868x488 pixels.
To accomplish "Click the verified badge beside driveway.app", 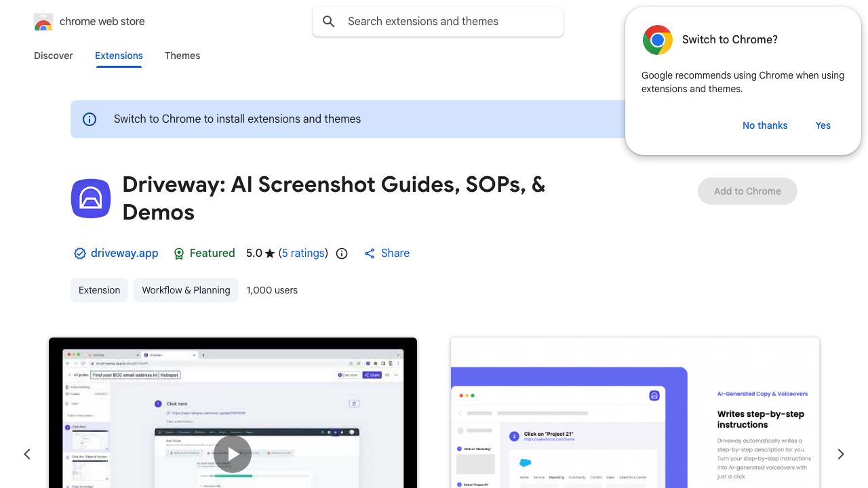I will 79,253.
